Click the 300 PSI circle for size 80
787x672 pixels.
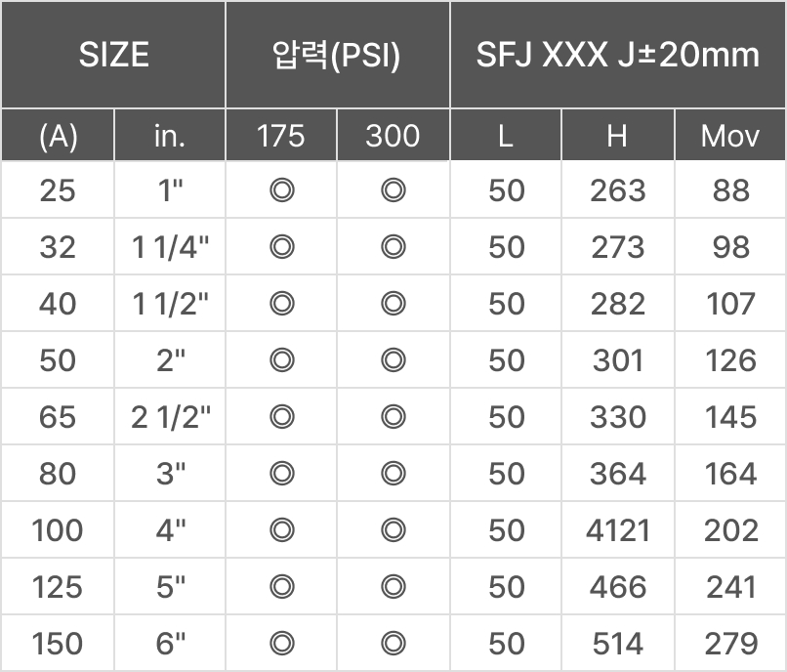coord(393,475)
